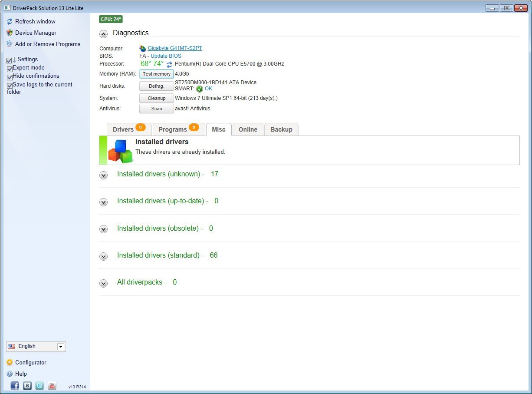Click the Configurator link text
Viewport: 532px width, 394px height.
point(31,362)
